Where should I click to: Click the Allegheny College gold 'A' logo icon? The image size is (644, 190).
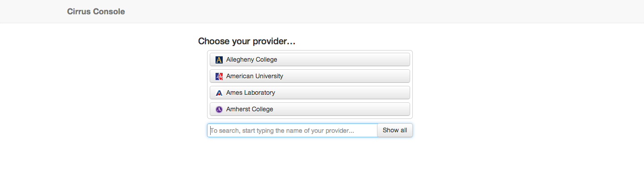(219, 59)
